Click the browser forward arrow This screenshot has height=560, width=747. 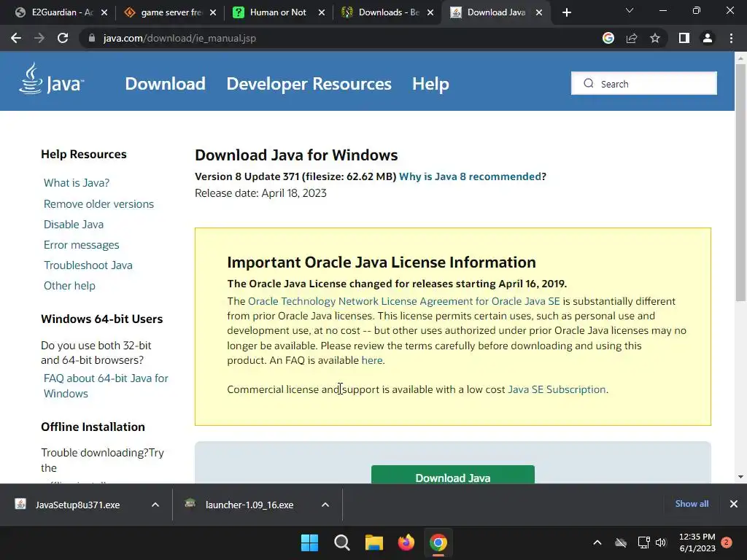click(x=39, y=38)
